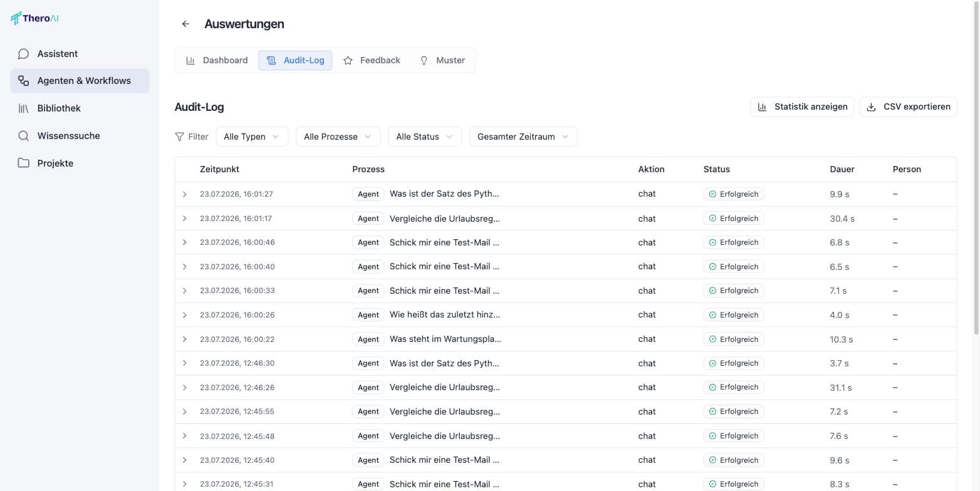980x491 pixels.
Task: Open the Muster tab
Action: [x=442, y=61]
